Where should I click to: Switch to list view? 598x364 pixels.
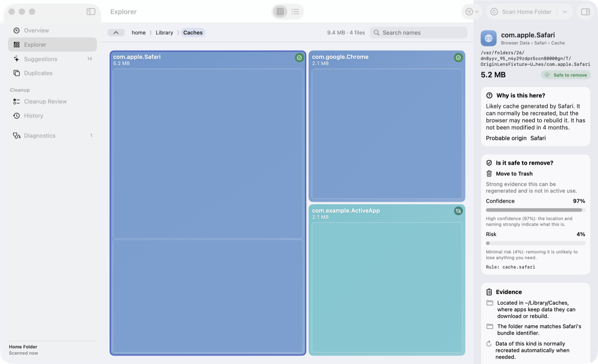coord(295,12)
